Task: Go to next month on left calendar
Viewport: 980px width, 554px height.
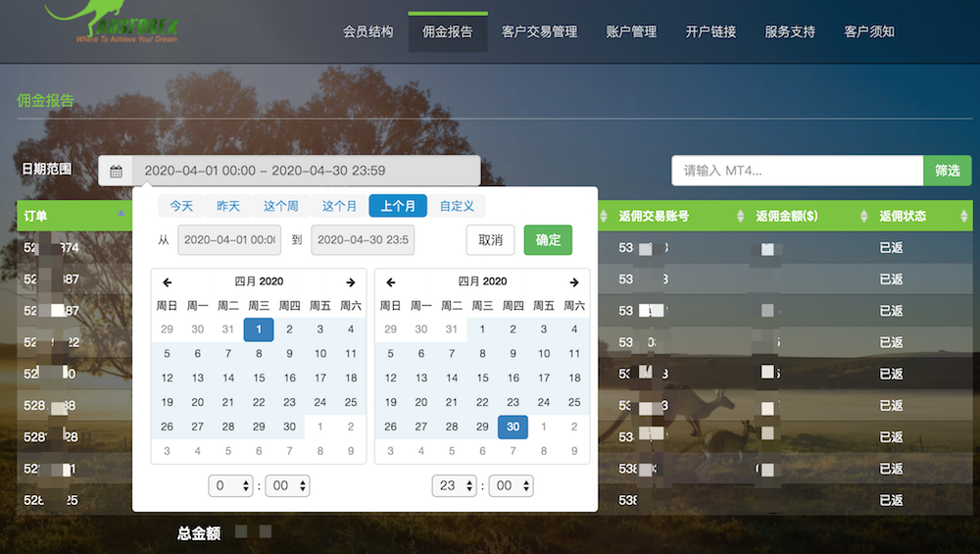Action: coord(350,282)
